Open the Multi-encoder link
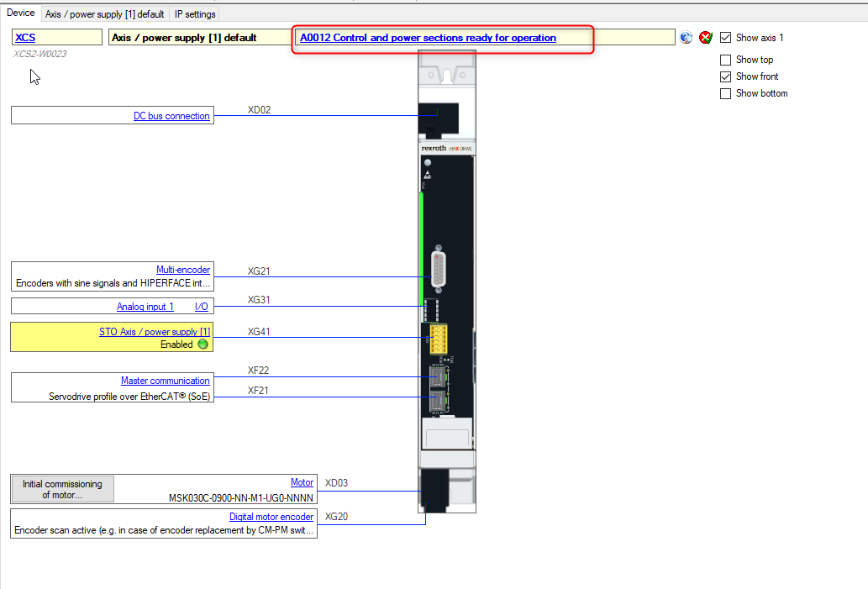868x589 pixels. pyautogui.click(x=182, y=270)
